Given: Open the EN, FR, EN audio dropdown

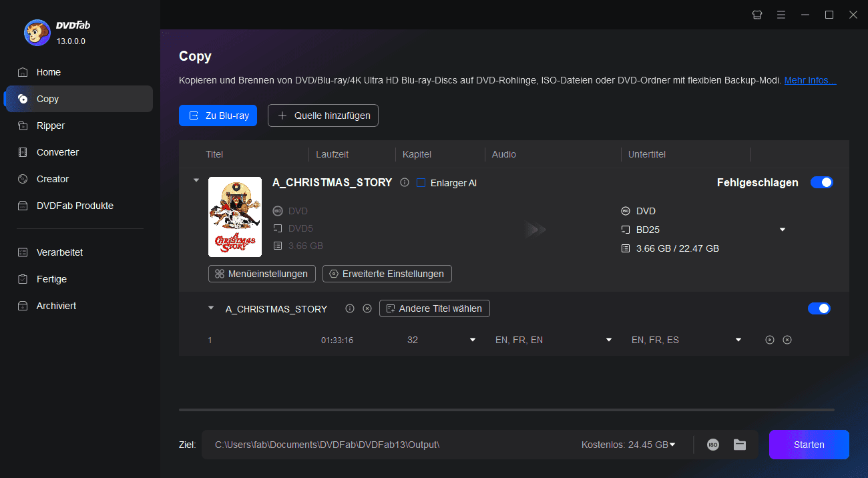Looking at the screenshot, I should pos(609,340).
